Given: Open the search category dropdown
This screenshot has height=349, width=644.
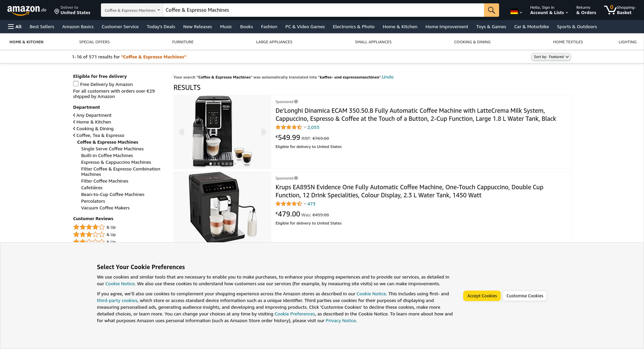Looking at the screenshot, I should (132, 10).
